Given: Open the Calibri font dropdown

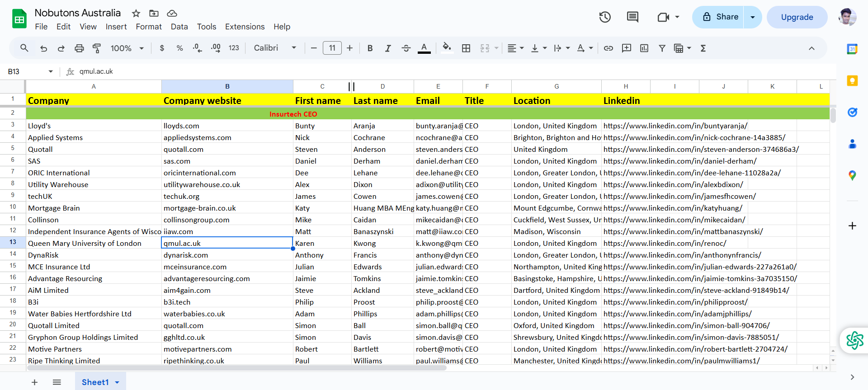Looking at the screenshot, I should click(x=275, y=48).
